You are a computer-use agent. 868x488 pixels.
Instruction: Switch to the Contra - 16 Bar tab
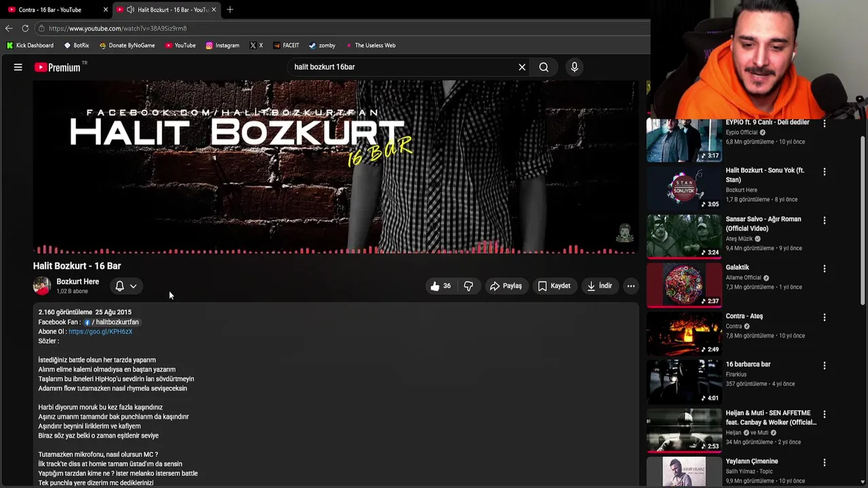51,9
